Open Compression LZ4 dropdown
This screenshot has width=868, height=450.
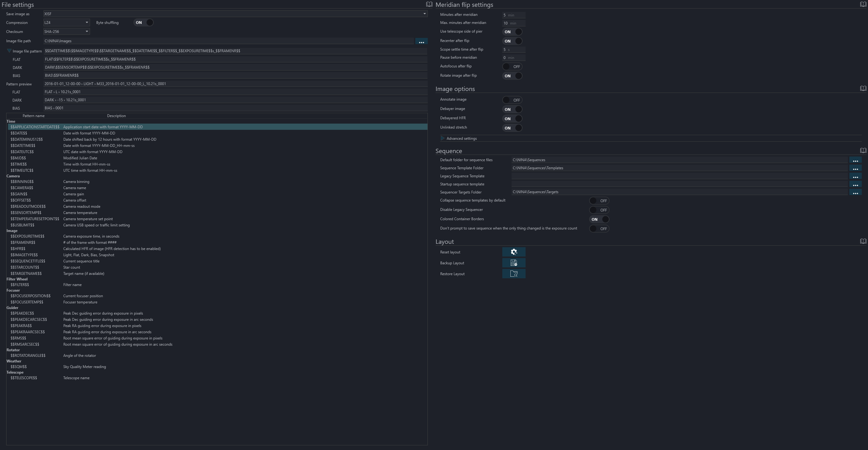coord(66,23)
